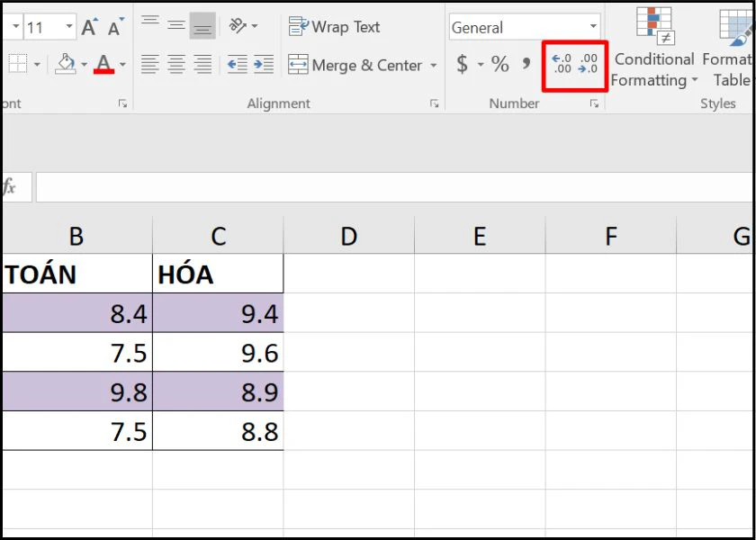Open the Alignment settings dialog launcher

pos(435,103)
